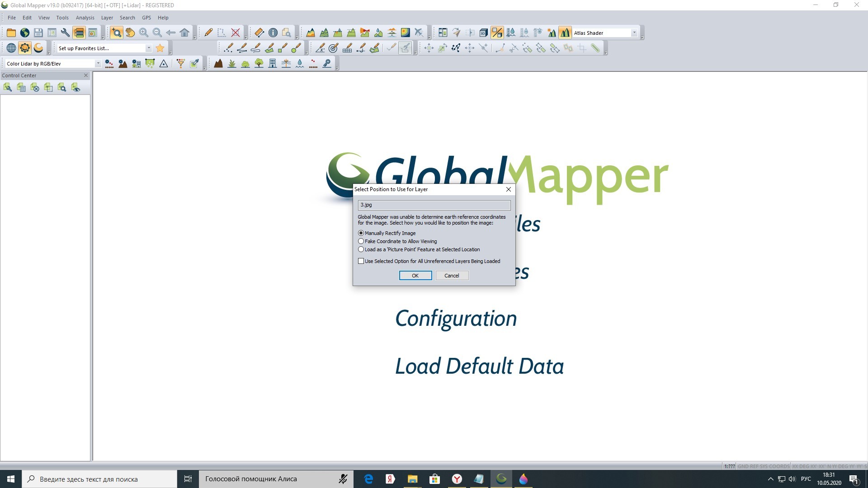Toggle the hill shading icon left of Atlas Shader
This screenshot has height=488, width=868.
[x=565, y=33]
